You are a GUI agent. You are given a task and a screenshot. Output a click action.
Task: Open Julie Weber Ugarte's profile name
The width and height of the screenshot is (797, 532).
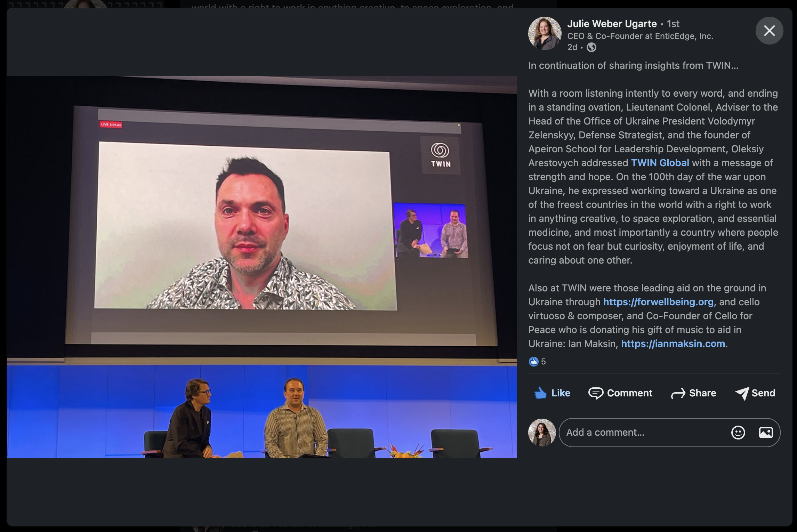coord(612,24)
